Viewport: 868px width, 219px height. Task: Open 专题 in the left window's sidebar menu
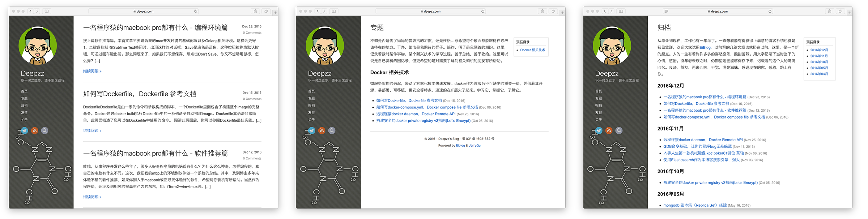click(x=24, y=98)
